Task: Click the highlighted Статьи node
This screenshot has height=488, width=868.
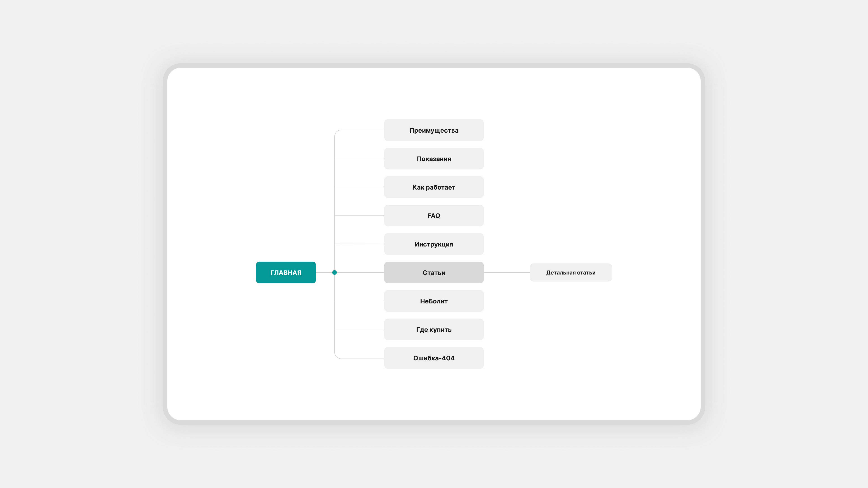Action: click(434, 272)
